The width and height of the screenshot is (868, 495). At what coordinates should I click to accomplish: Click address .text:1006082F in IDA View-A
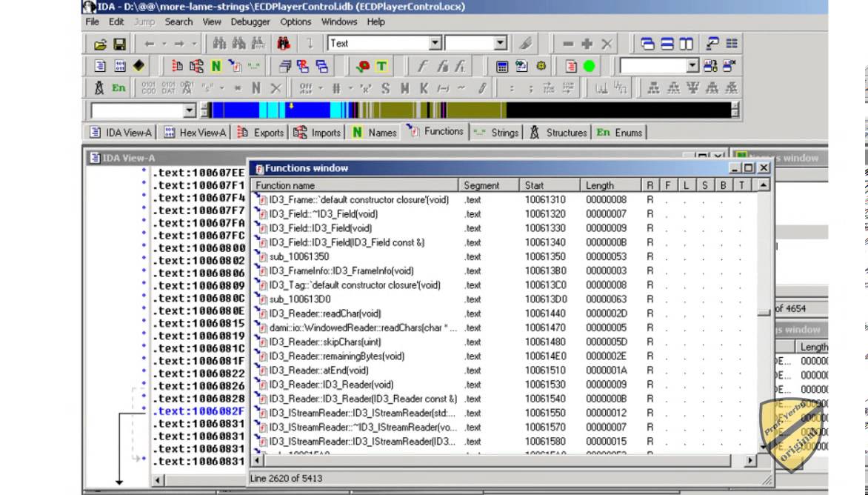[198, 411]
